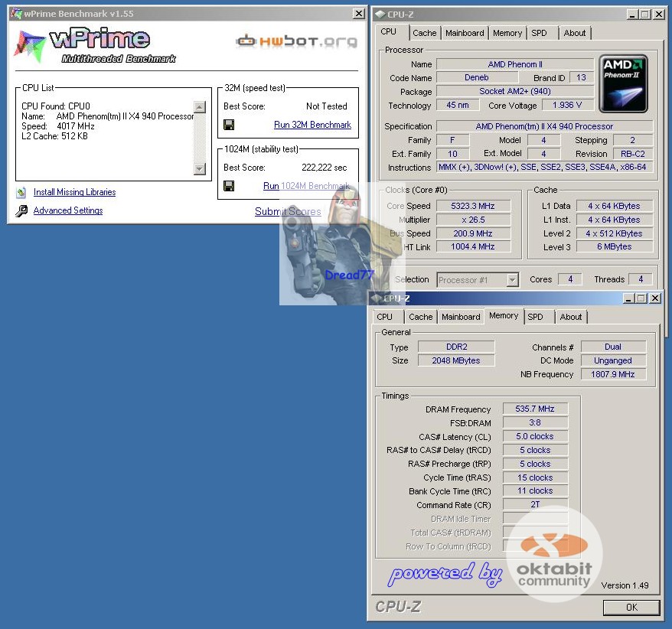
Task: Click the Install Missing Libraries icon
Action: click(21, 192)
